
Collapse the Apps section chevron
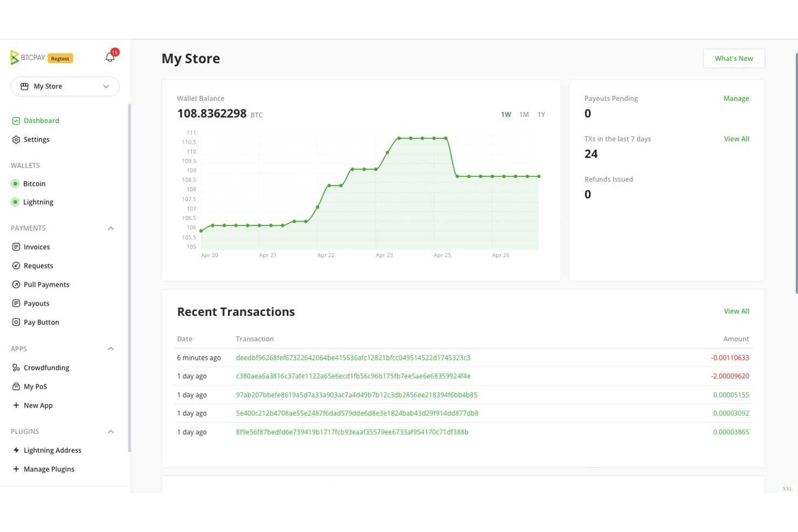tap(111, 349)
